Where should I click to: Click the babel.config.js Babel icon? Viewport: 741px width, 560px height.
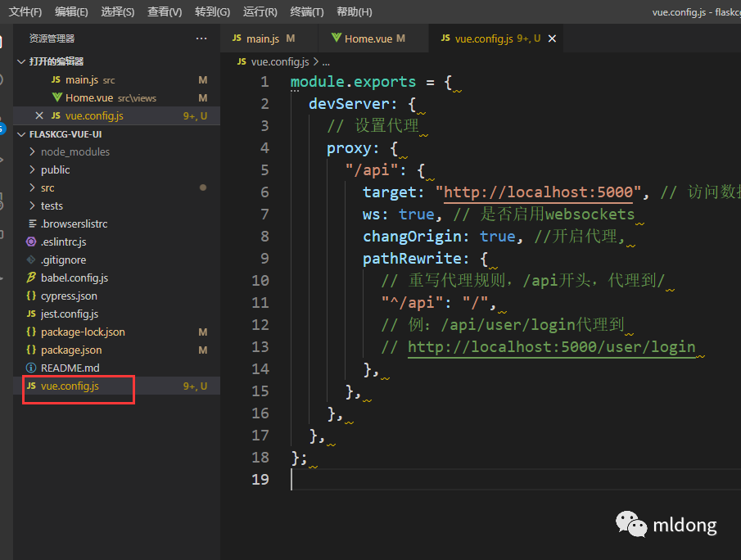click(31, 278)
